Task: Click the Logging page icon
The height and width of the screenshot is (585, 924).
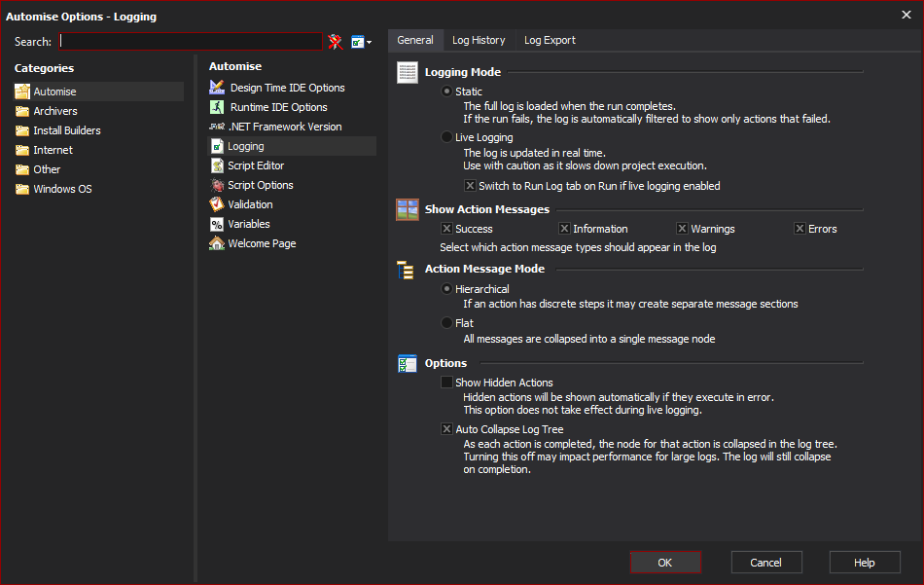Action: tap(217, 146)
